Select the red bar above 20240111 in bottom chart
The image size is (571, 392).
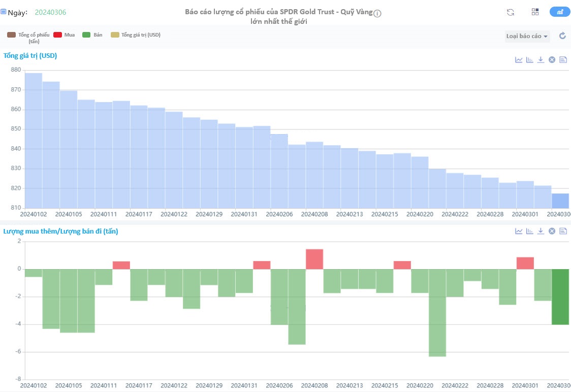(x=121, y=266)
